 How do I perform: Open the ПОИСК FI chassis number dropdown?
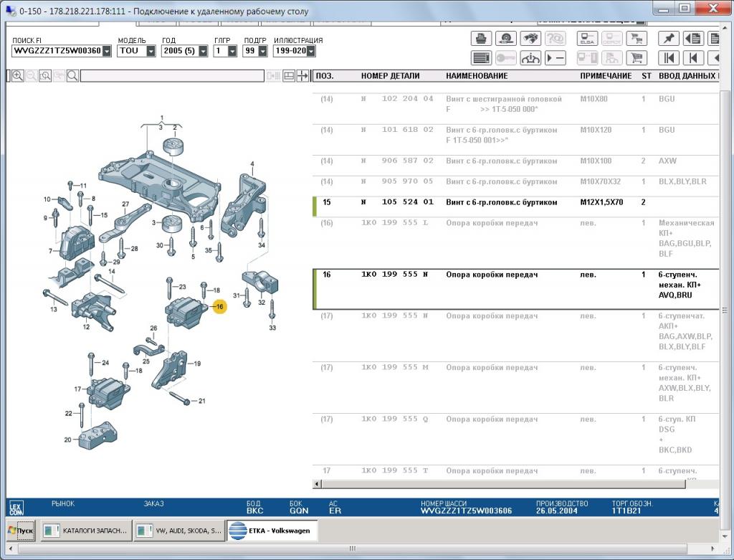click(x=107, y=51)
